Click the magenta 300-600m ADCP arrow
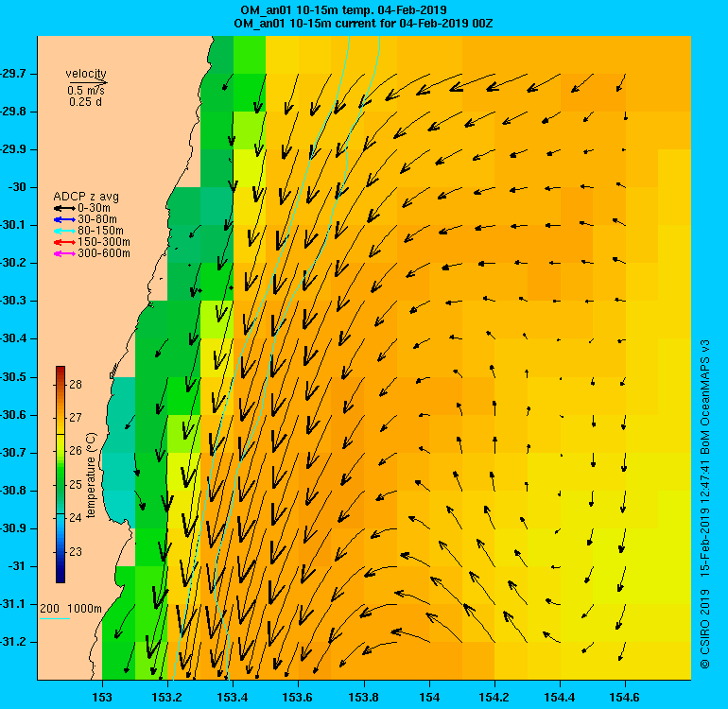 [x=64, y=253]
